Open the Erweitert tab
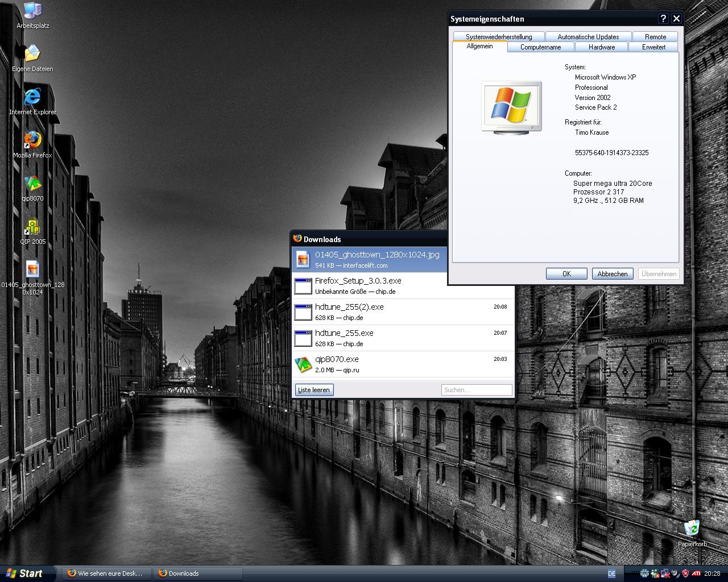The height and width of the screenshot is (582, 728). click(x=653, y=47)
